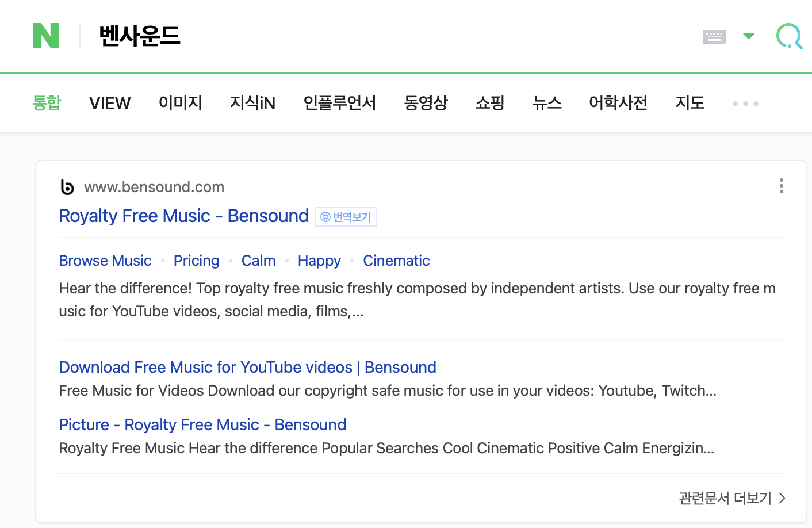The height and width of the screenshot is (528, 812).
Task: Open the Cinematic sublink
Action: [x=396, y=261]
